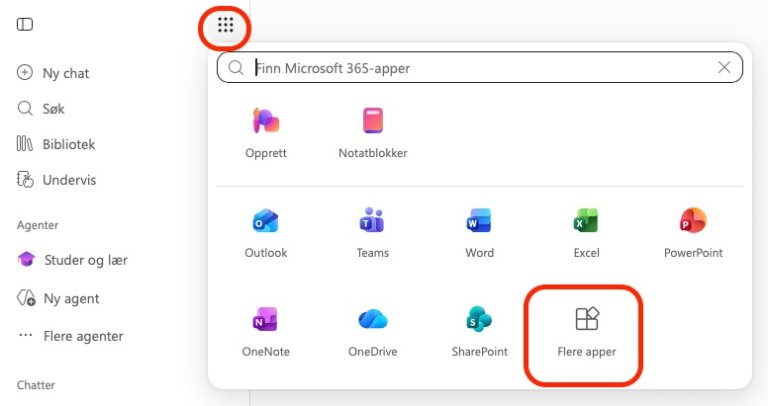Launch Outlook from the app list
Viewport: 768px width, 406px height.
coord(266,233)
